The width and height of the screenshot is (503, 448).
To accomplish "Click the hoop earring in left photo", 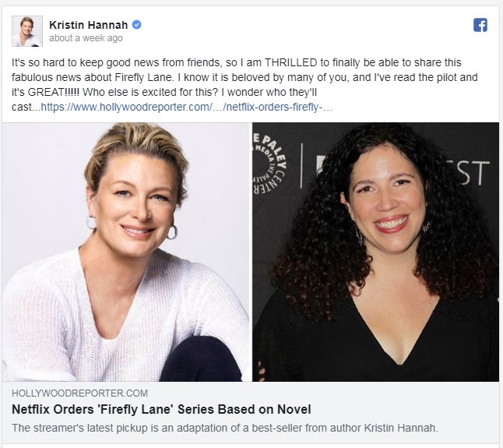I will (x=171, y=232).
